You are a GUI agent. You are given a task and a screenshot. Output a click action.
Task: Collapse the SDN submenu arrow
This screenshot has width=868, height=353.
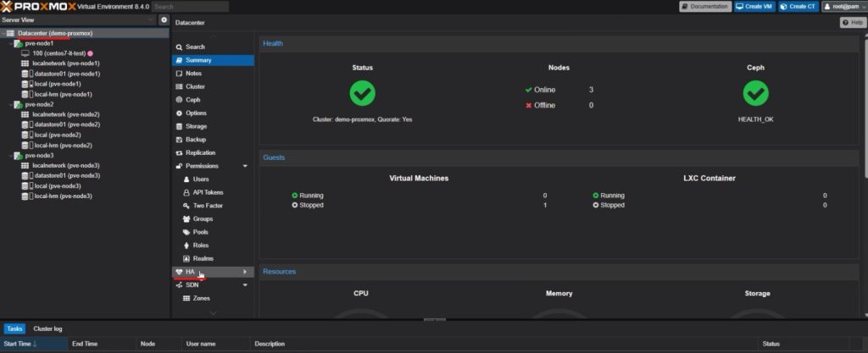click(x=245, y=285)
